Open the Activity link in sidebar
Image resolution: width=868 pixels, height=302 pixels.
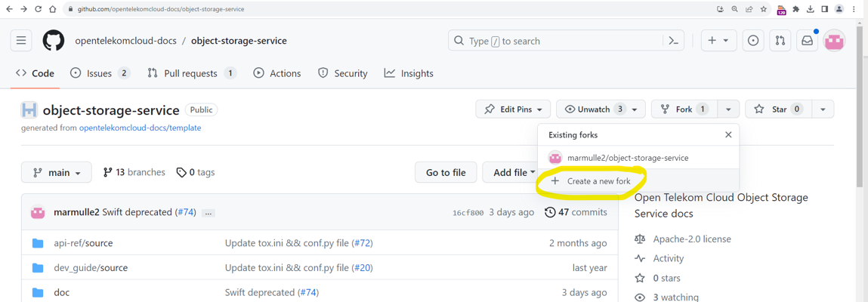pos(668,258)
